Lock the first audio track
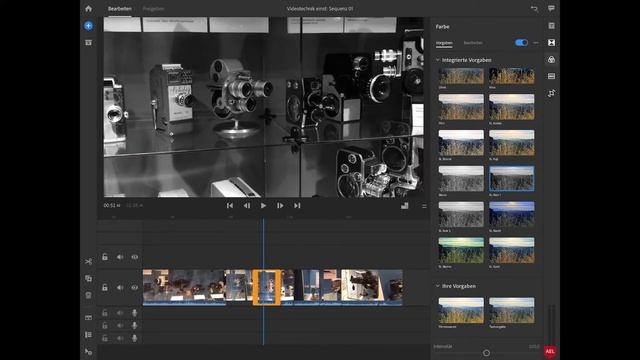The height and width of the screenshot is (360, 640). 105,313
